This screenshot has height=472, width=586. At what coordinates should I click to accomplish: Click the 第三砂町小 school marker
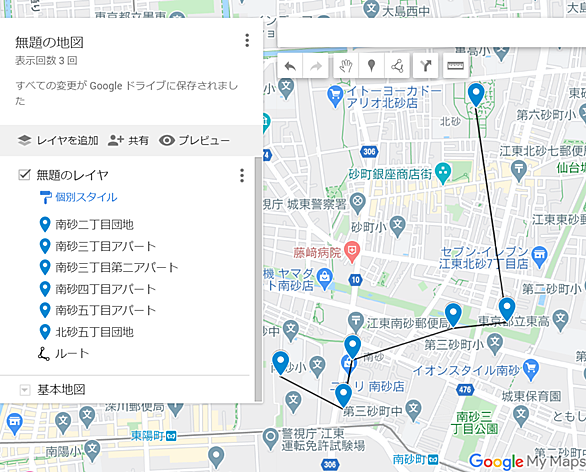pyautogui.click(x=495, y=343)
